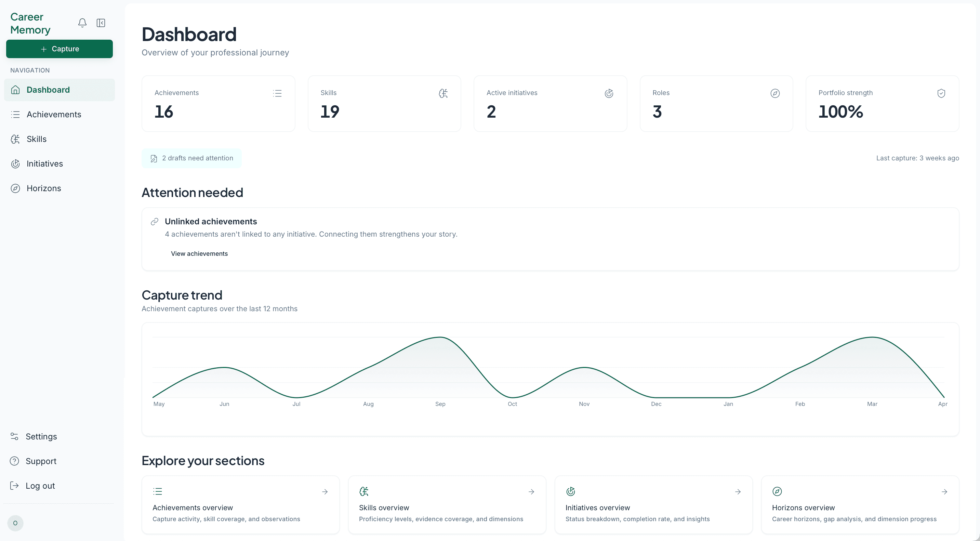Screen dimensions: 980x541
Task: Click arrow on Skills overview card
Action: coord(531,492)
